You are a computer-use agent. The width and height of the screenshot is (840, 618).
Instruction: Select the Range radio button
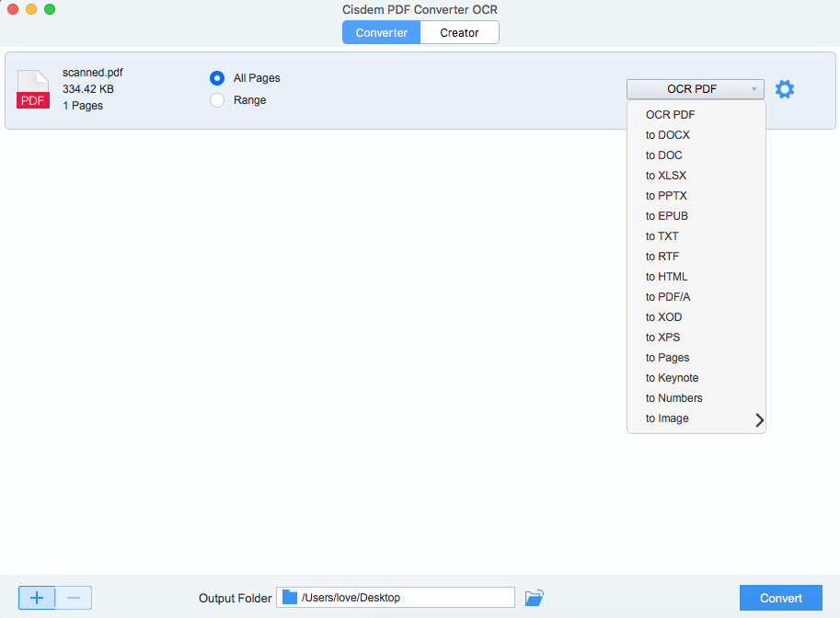pyautogui.click(x=217, y=100)
